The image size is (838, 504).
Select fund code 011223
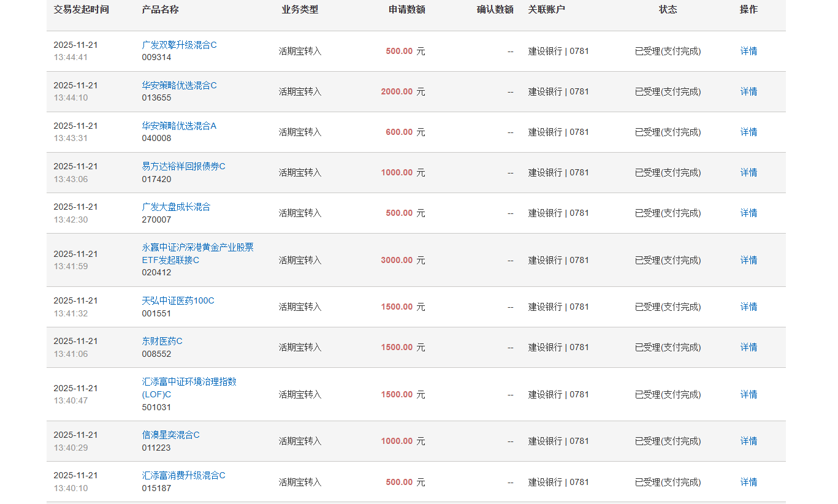(156, 448)
